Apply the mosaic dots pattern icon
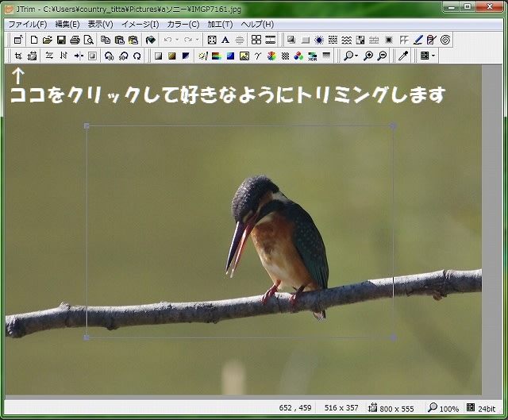Image resolution: width=508 pixels, height=420 pixels. pos(285,56)
